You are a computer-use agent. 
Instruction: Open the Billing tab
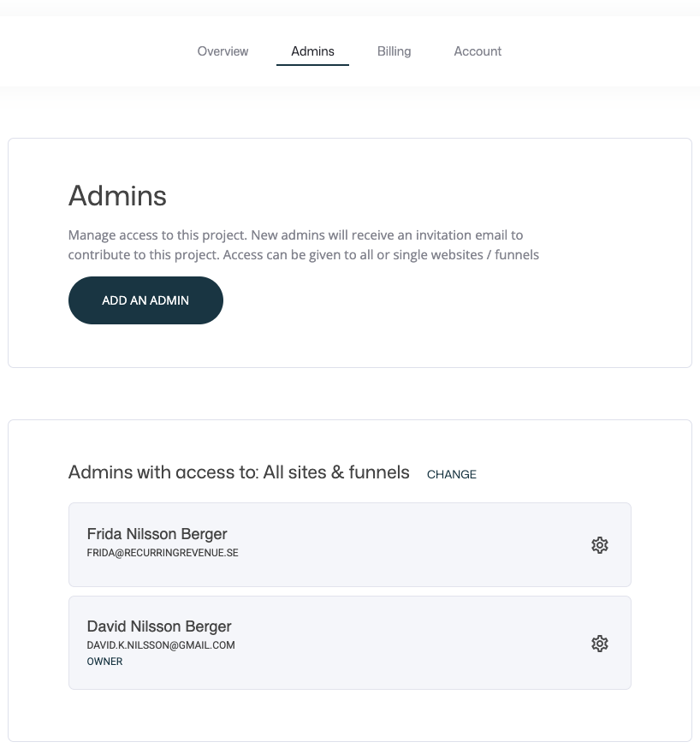click(394, 51)
